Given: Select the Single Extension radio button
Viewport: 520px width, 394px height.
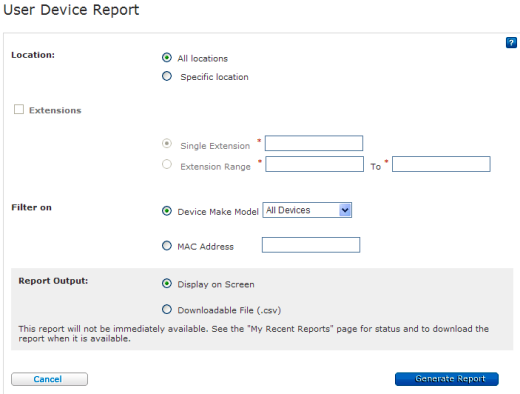Looking at the screenshot, I should pos(167,144).
